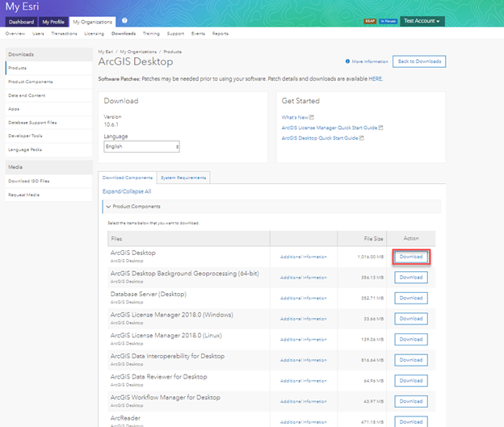This screenshot has height=427, width=504.
Task: Select Download ISO Files in the sidebar
Action: (48, 181)
